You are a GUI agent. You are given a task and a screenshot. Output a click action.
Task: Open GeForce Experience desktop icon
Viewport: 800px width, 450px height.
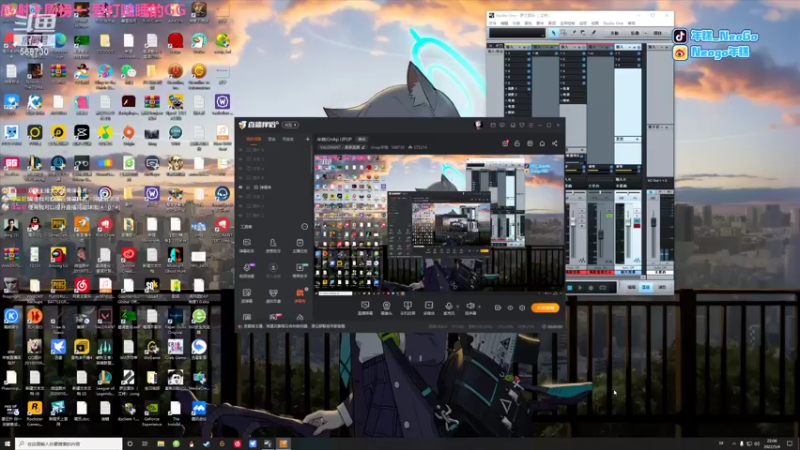152,412
